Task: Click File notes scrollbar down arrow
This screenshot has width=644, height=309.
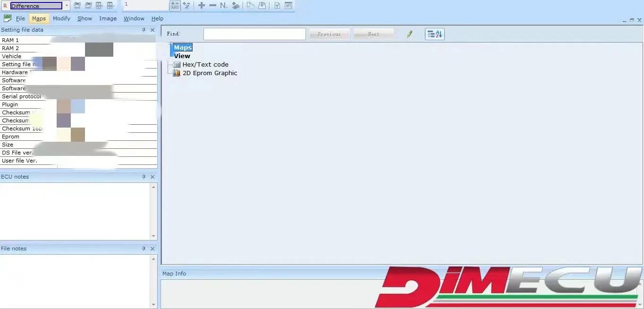Action: (x=154, y=305)
